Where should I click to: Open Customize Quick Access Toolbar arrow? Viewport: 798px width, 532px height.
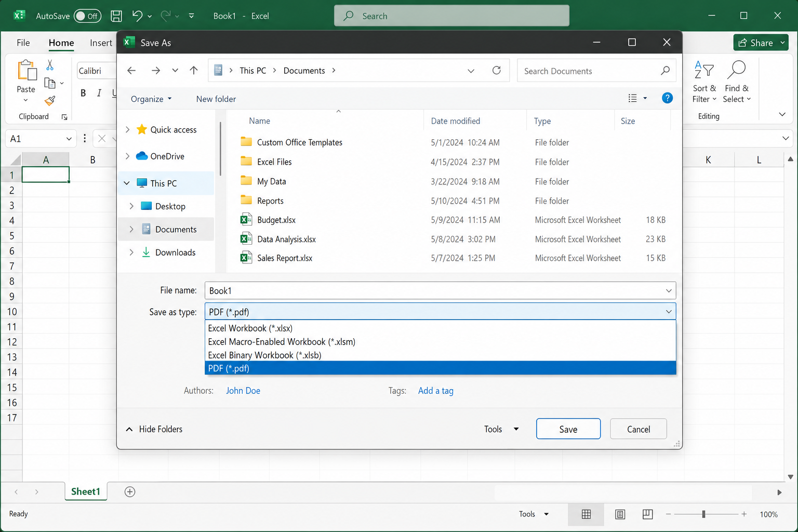click(191, 16)
